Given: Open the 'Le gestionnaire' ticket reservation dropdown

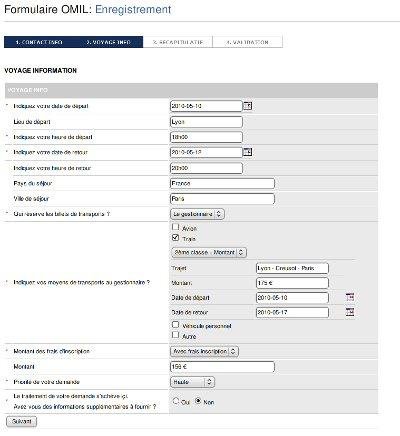Looking at the screenshot, I should point(197,214).
